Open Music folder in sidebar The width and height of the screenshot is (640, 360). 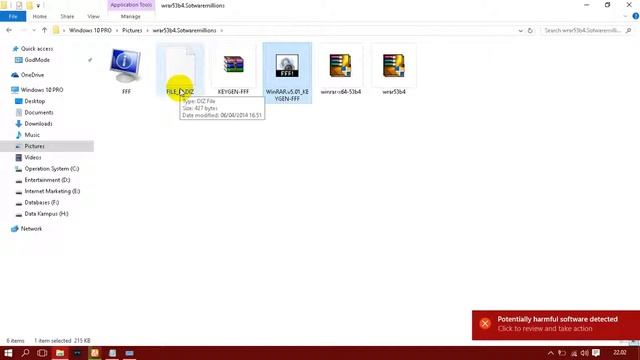pyautogui.click(x=32, y=135)
